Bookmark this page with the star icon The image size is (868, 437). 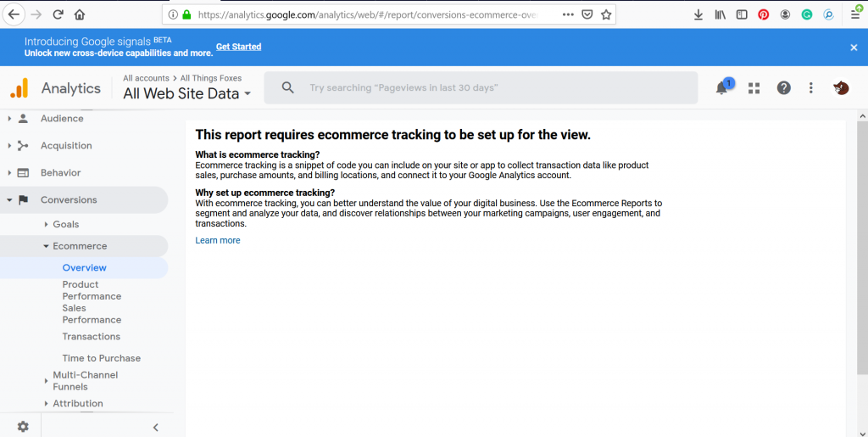click(606, 15)
